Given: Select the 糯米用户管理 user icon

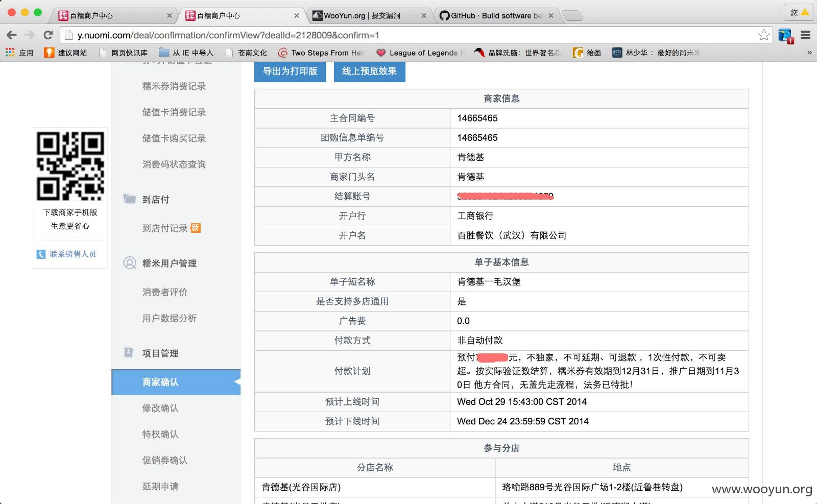Looking at the screenshot, I should pos(130,263).
